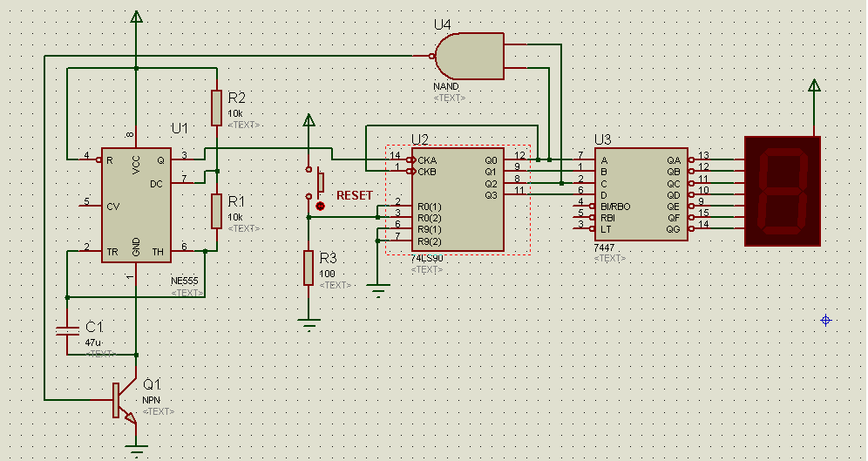
Task: Click the 'CV' pin label on U1
Action: [113, 207]
